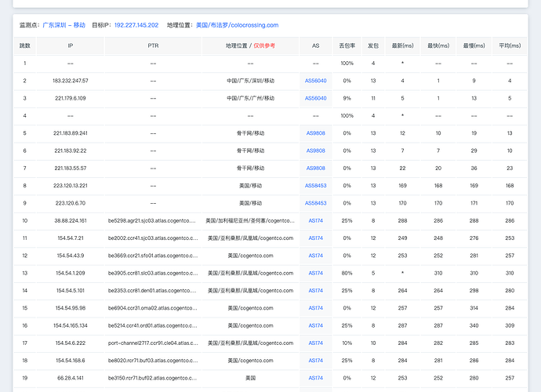Screen dimensions: 541x392
Task: Click the 最慢(ms) column header
Action: (474, 46)
